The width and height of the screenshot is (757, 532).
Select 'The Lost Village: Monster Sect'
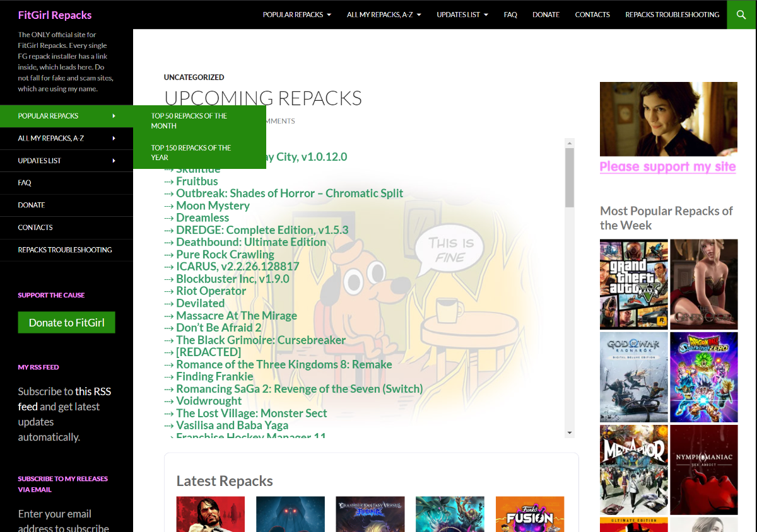coord(252,413)
